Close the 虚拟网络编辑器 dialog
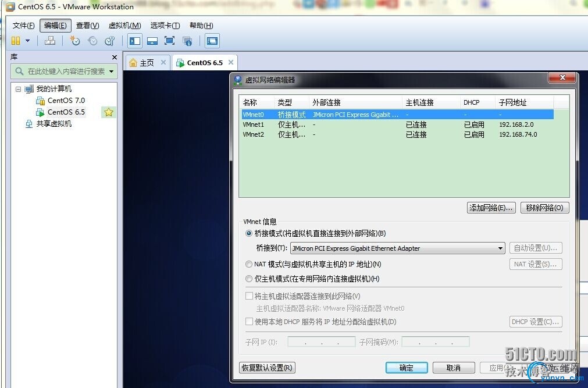The image size is (588, 388). pyautogui.click(x=562, y=78)
